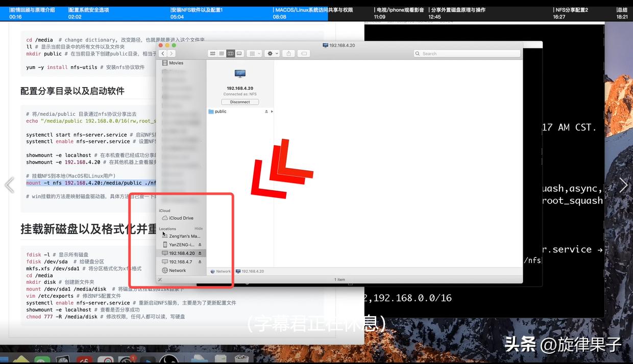The width and height of the screenshot is (633, 364).
Task: Click the terminal line '2,192.168.0.0/16'
Action: tap(408, 298)
